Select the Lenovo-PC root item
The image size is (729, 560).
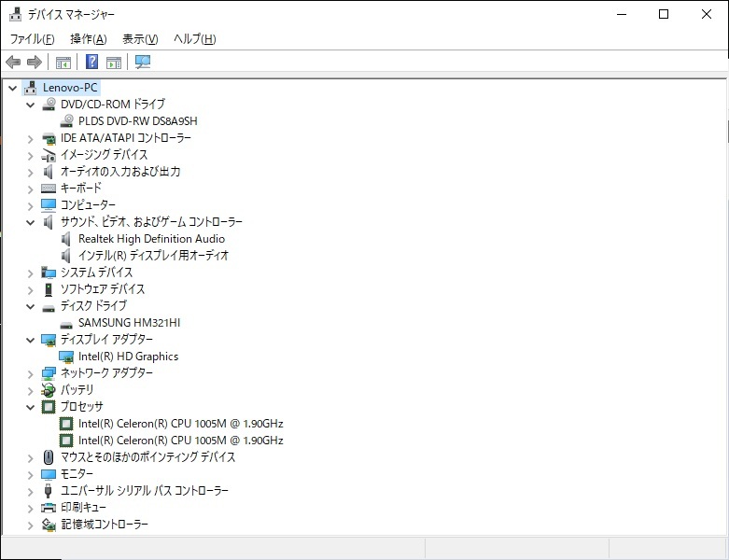point(70,88)
